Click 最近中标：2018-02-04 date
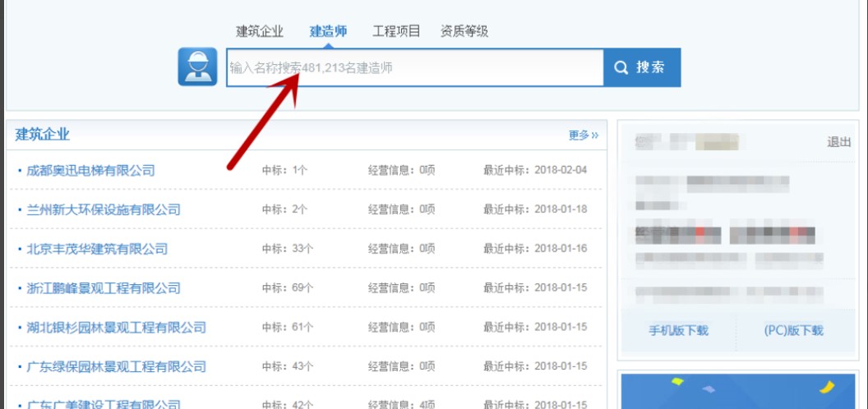Image resolution: width=868 pixels, height=409 pixels. (535, 171)
